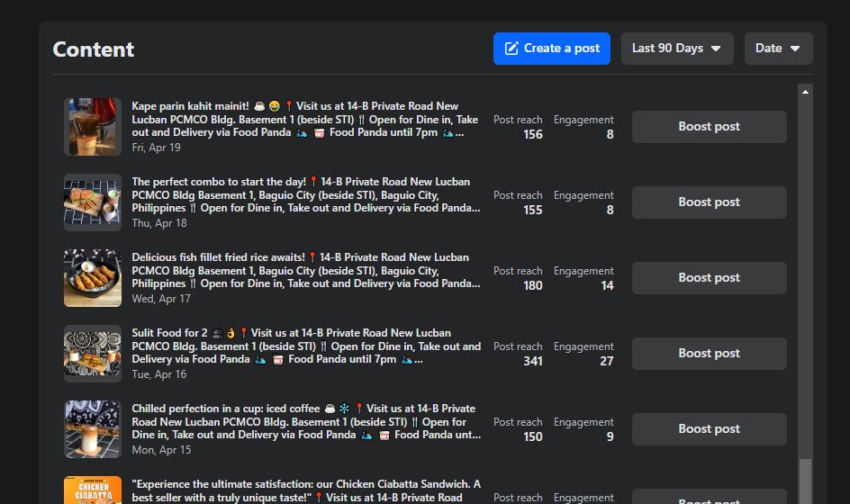Image resolution: width=850 pixels, height=504 pixels.
Task: Click the 'Tue, Apr 16' date
Action: pos(158,374)
